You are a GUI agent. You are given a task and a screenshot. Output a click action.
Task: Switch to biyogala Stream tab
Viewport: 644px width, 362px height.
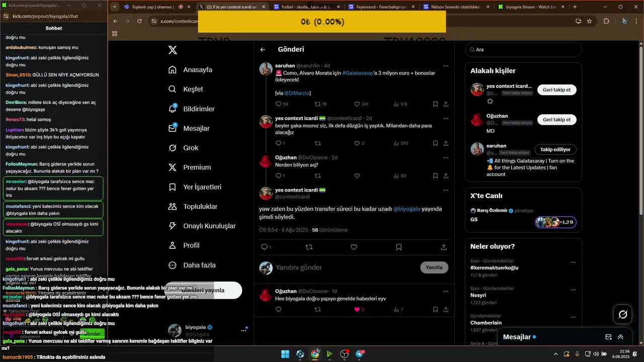coord(531,7)
